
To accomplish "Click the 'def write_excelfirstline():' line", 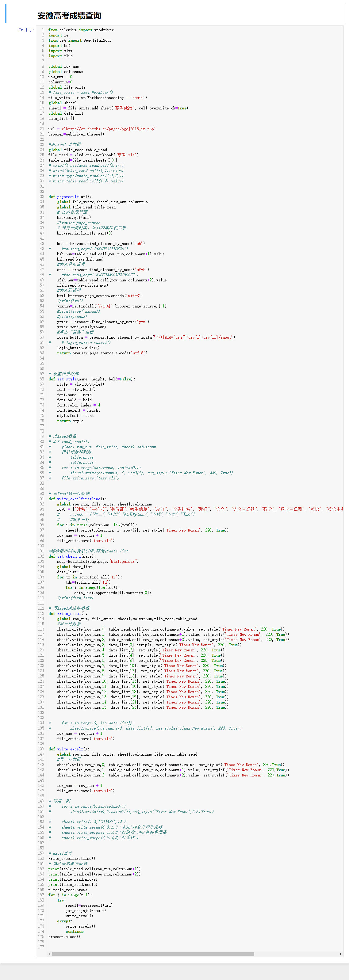I will (x=78, y=499).
